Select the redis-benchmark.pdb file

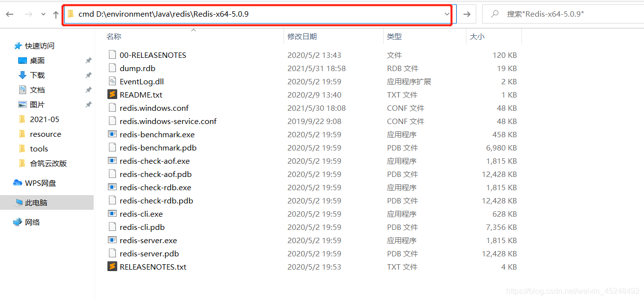[x=158, y=148]
